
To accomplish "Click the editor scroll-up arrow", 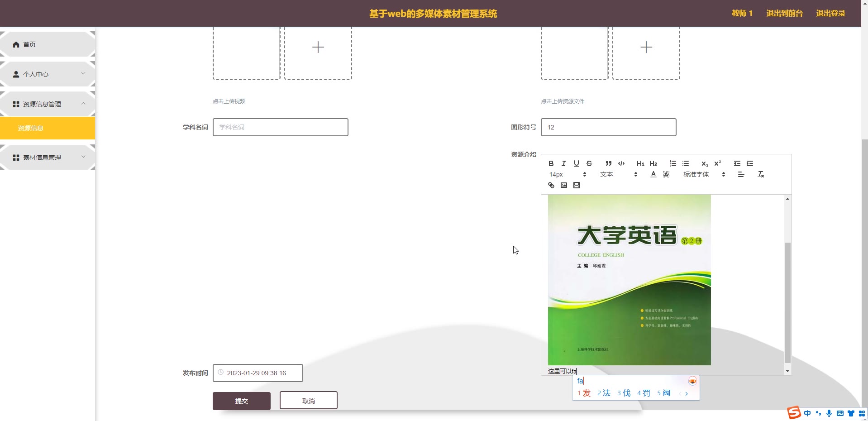I will pyautogui.click(x=787, y=199).
